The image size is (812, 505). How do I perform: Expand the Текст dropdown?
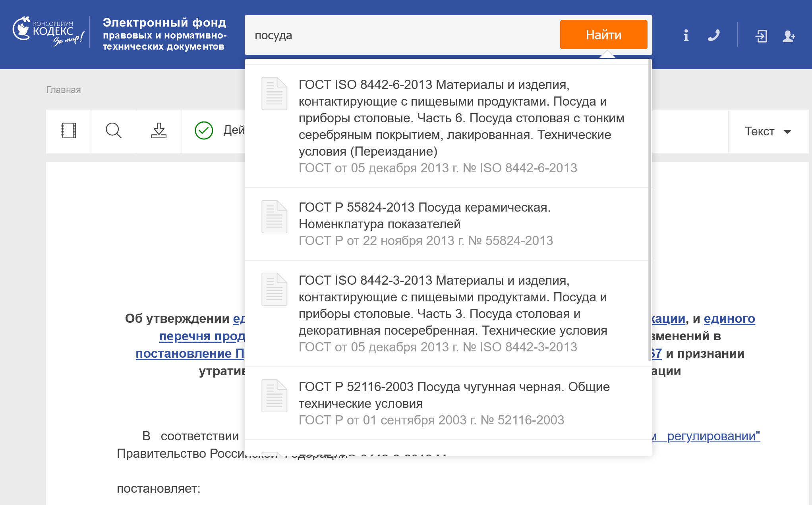click(x=768, y=131)
